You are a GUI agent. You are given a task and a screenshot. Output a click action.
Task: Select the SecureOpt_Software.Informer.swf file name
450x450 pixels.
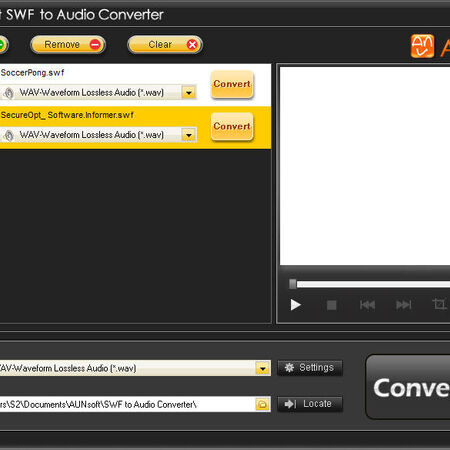click(67, 115)
